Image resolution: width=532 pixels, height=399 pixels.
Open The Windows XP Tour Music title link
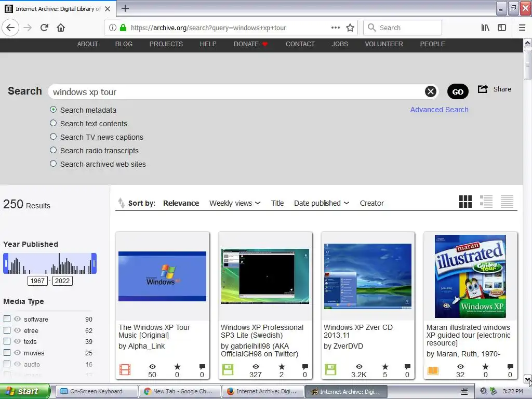(154, 331)
